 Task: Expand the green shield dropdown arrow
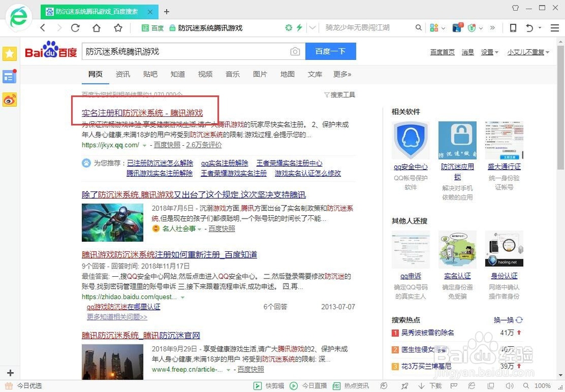coord(481,28)
